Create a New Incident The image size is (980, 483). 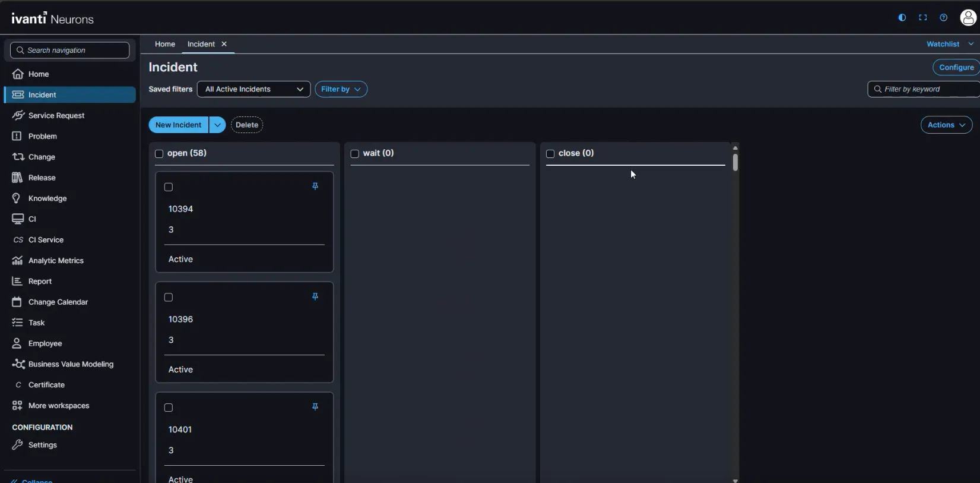(178, 125)
